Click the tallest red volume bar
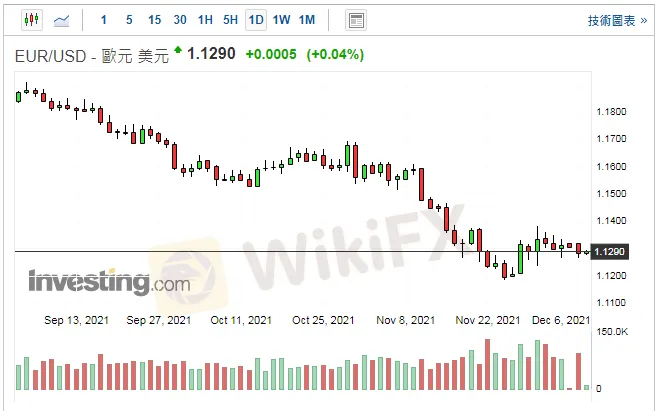658x411 pixels. [487, 365]
